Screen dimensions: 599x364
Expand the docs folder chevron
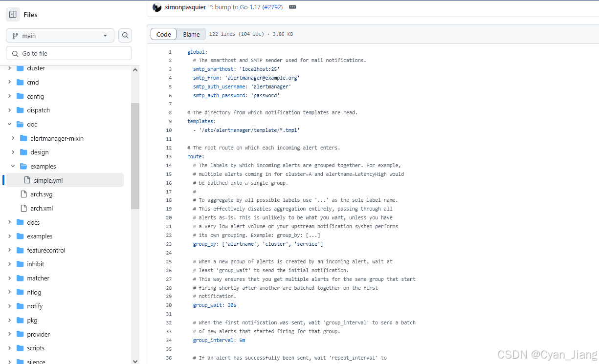pyautogui.click(x=9, y=222)
